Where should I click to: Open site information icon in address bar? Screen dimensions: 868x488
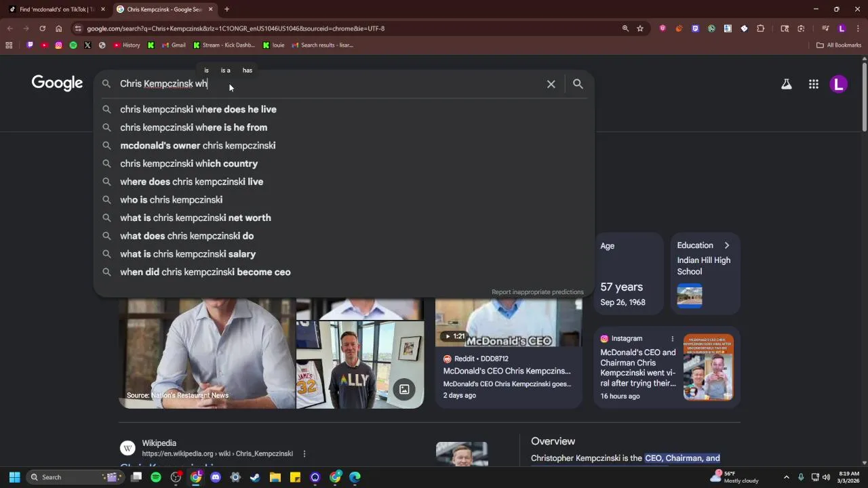click(78, 28)
